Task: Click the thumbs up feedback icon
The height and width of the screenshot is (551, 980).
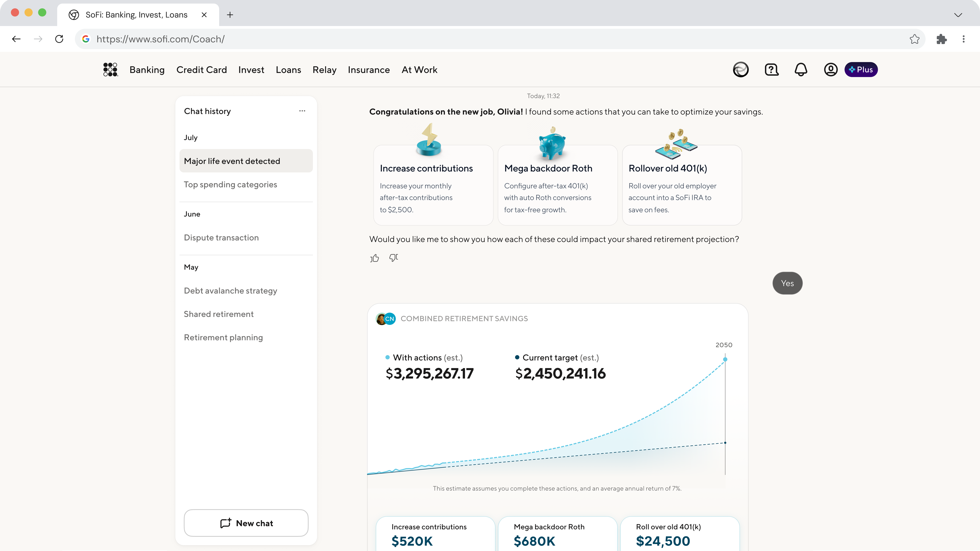Action: [374, 258]
